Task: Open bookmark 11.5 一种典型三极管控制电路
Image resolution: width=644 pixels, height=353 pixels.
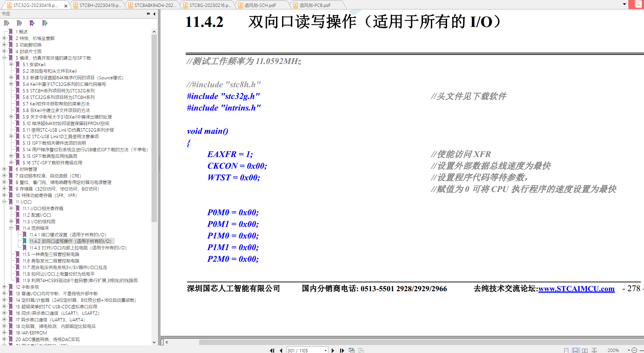Action: (x=51, y=254)
